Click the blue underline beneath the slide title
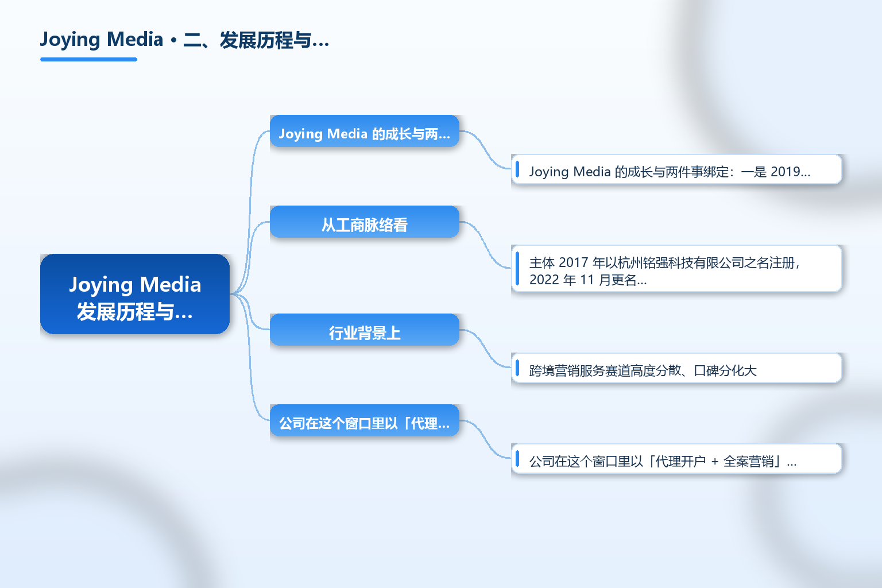The image size is (882, 588). [x=88, y=59]
